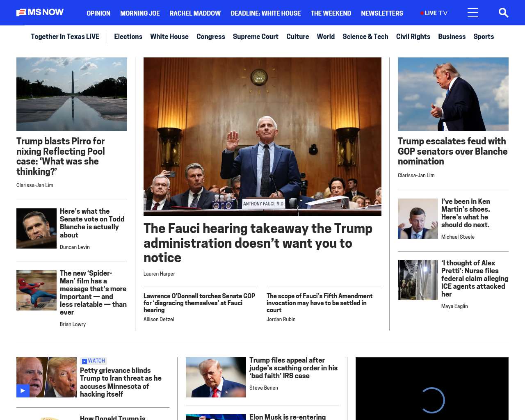Open Trump walking photo thumbnail

coord(453,94)
